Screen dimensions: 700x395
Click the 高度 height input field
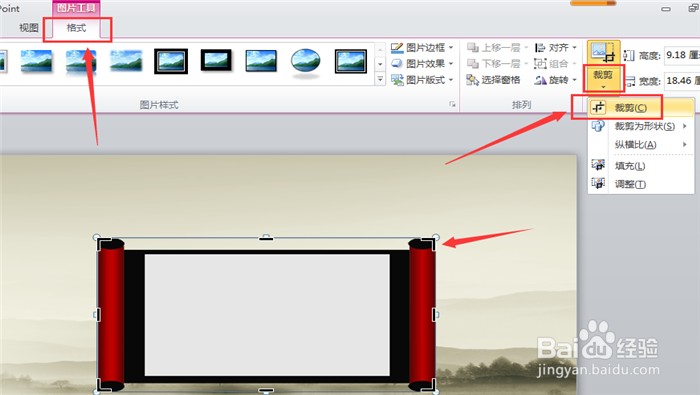coord(682,55)
